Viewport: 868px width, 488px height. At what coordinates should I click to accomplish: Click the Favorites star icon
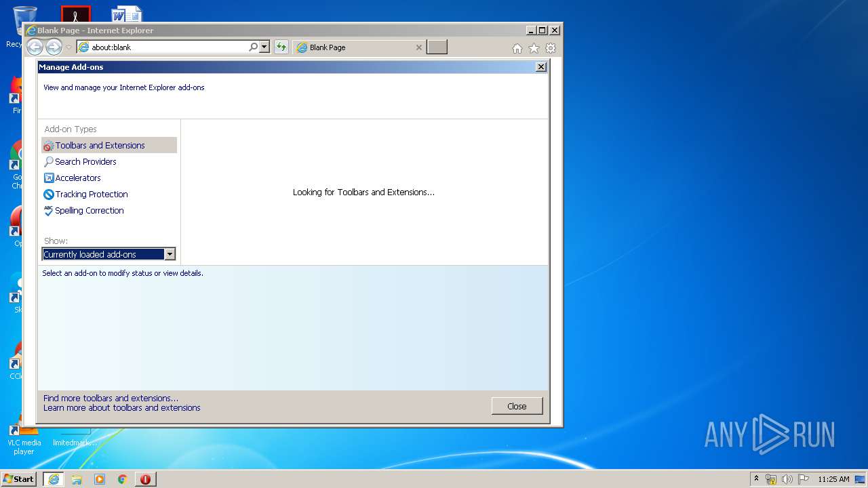(534, 48)
